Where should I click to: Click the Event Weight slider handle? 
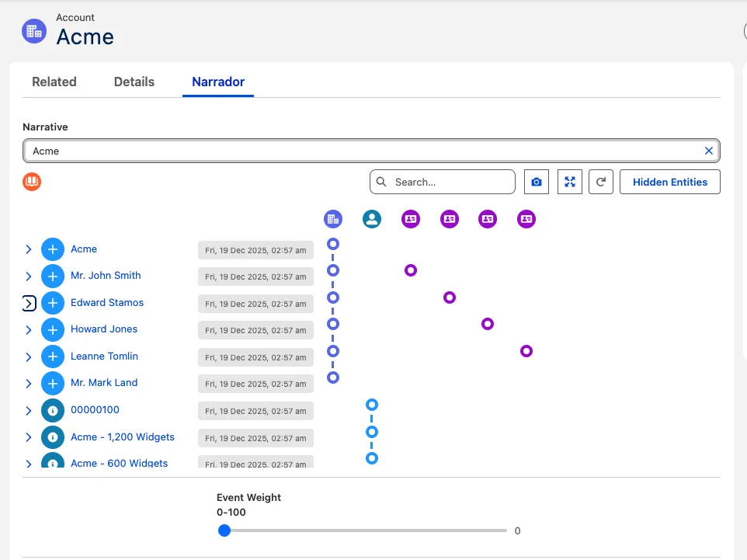[224, 530]
